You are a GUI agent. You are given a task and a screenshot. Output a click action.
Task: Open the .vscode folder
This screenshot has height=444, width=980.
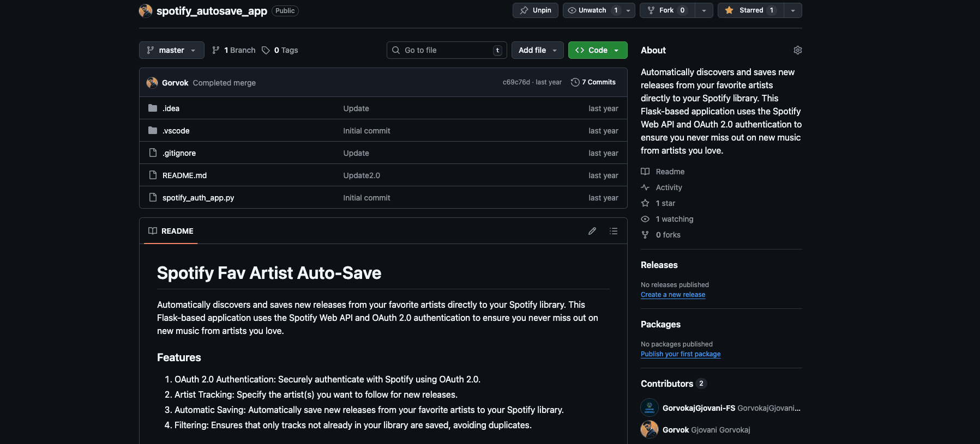(x=176, y=131)
